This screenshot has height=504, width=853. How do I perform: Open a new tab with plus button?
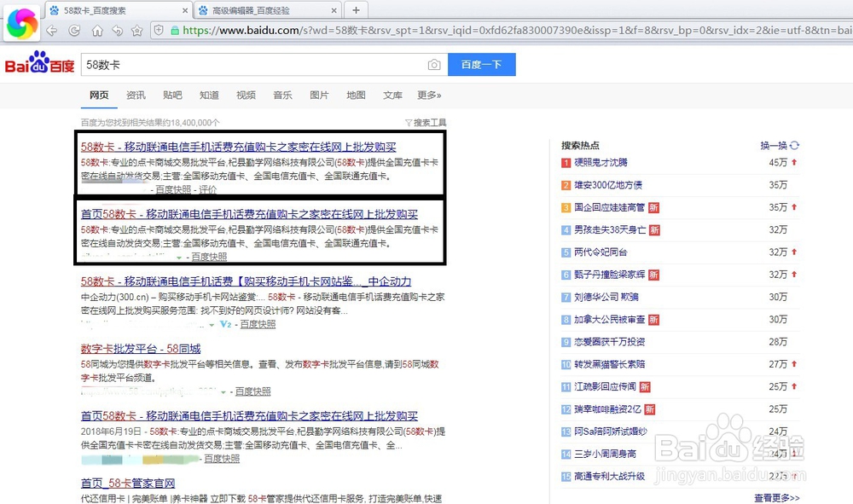coord(356,9)
